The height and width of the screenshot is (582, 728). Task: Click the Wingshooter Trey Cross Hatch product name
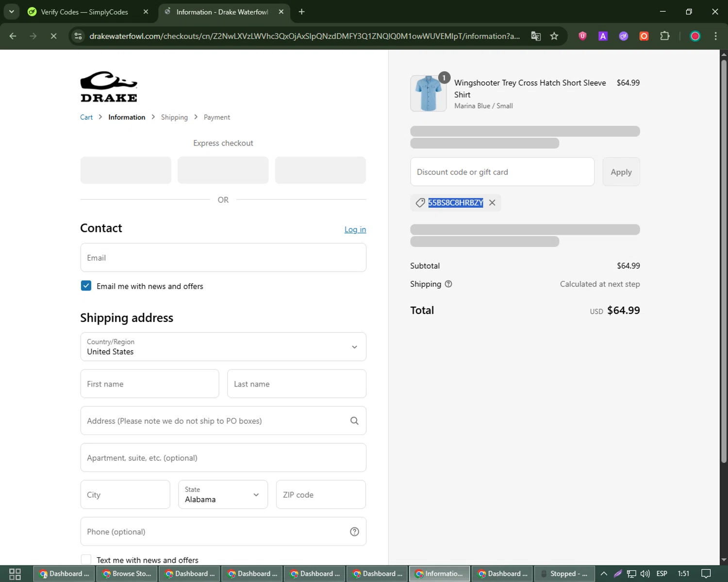pos(530,89)
